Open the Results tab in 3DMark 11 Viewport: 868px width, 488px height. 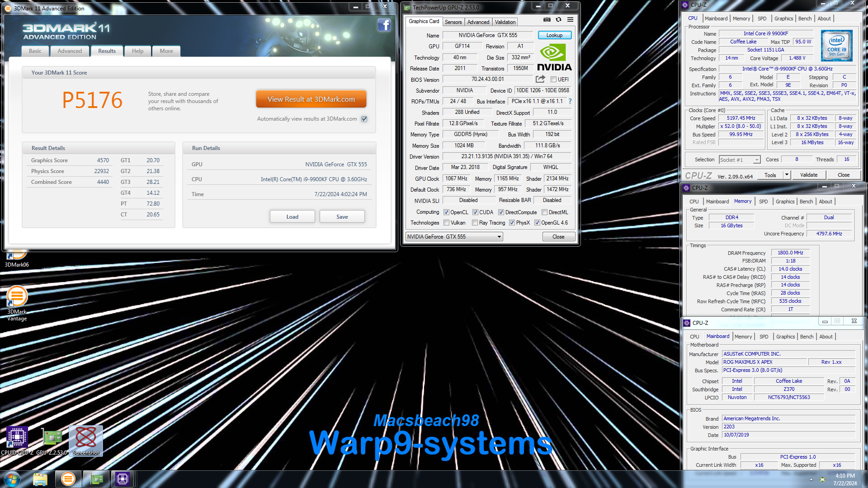pos(107,51)
